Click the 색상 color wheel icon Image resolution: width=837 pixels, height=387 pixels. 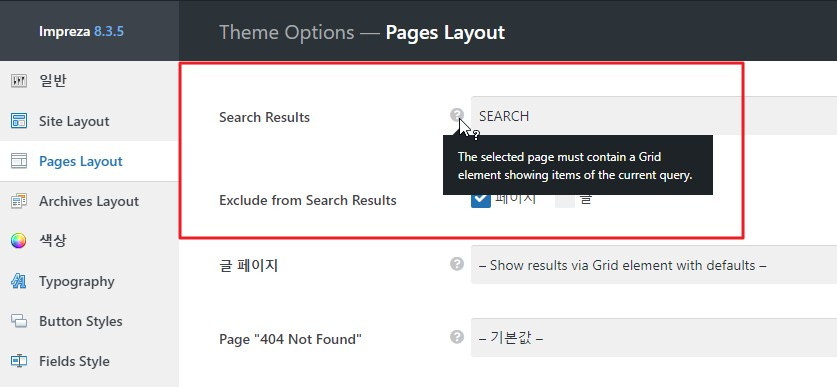pos(19,241)
